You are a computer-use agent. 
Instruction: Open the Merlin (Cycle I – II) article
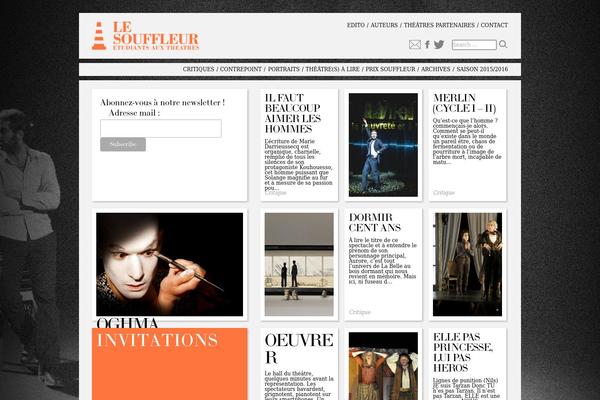(x=465, y=103)
